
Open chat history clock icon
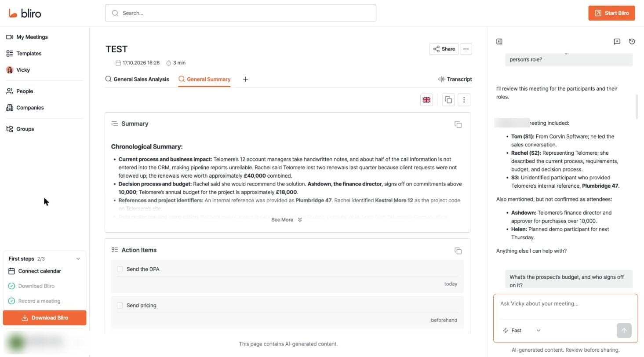click(x=632, y=41)
